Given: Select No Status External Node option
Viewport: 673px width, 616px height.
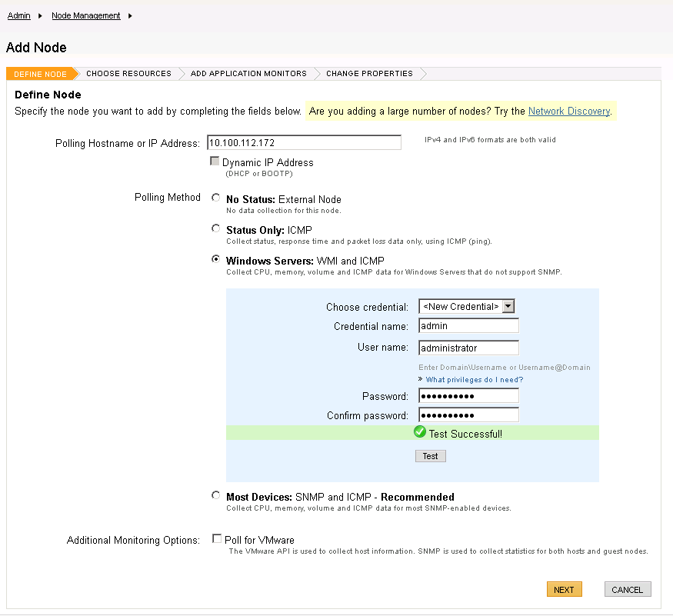Looking at the screenshot, I should click(x=215, y=198).
